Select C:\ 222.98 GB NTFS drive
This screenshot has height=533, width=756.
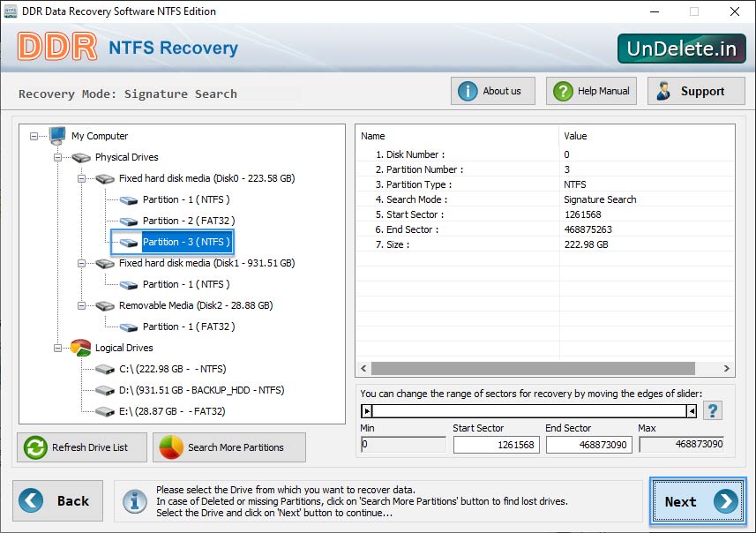pos(173,370)
